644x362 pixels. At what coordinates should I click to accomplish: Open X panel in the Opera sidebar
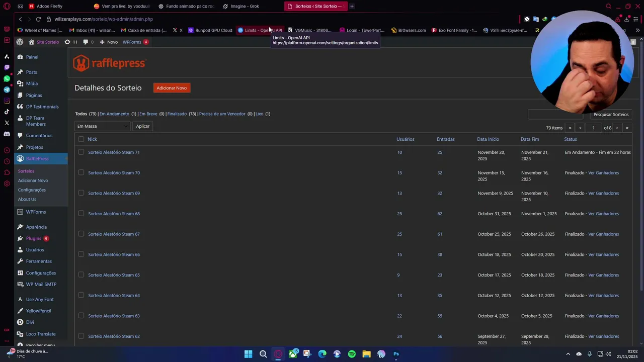7,123
